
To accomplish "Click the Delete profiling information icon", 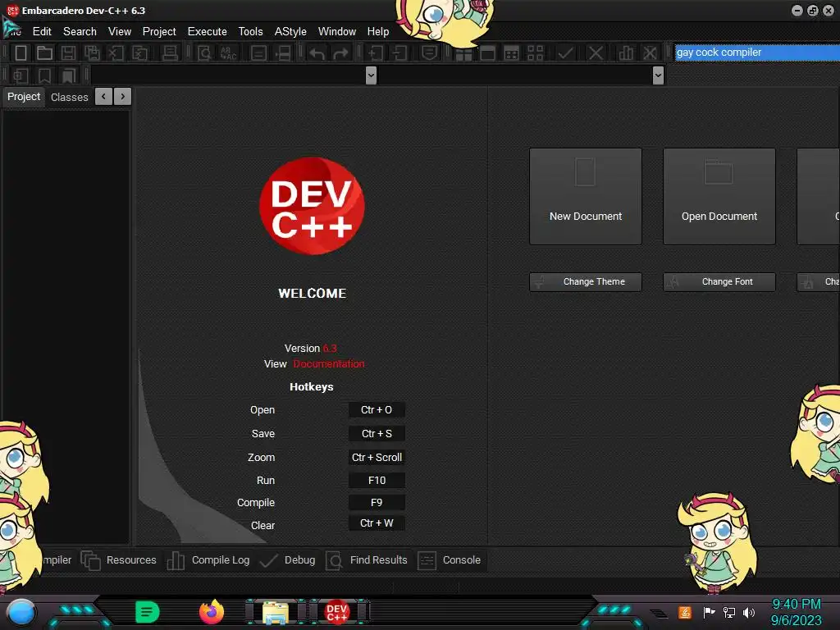I will pyautogui.click(x=650, y=52).
